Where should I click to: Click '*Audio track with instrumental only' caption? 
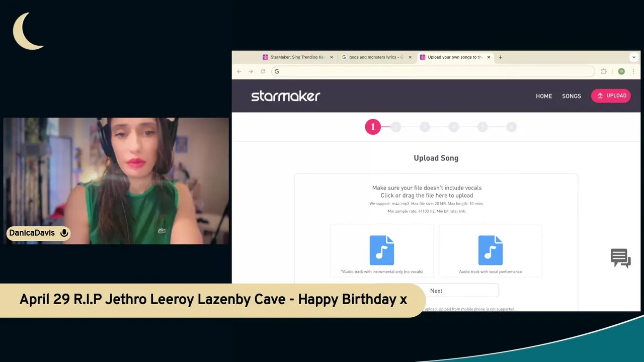pos(382,272)
